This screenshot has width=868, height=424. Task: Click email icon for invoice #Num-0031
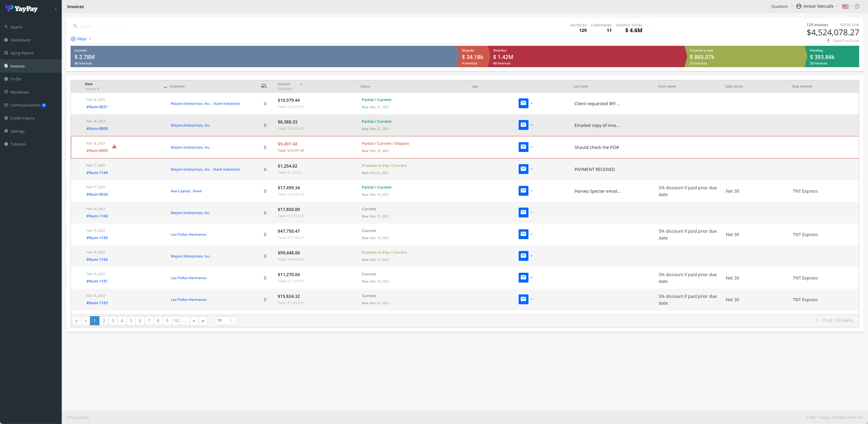pyautogui.click(x=523, y=103)
